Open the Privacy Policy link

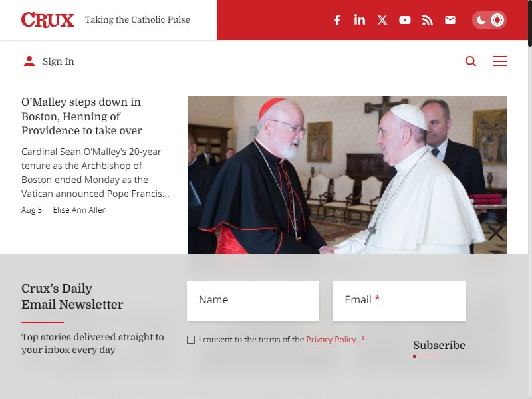[332, 340]
